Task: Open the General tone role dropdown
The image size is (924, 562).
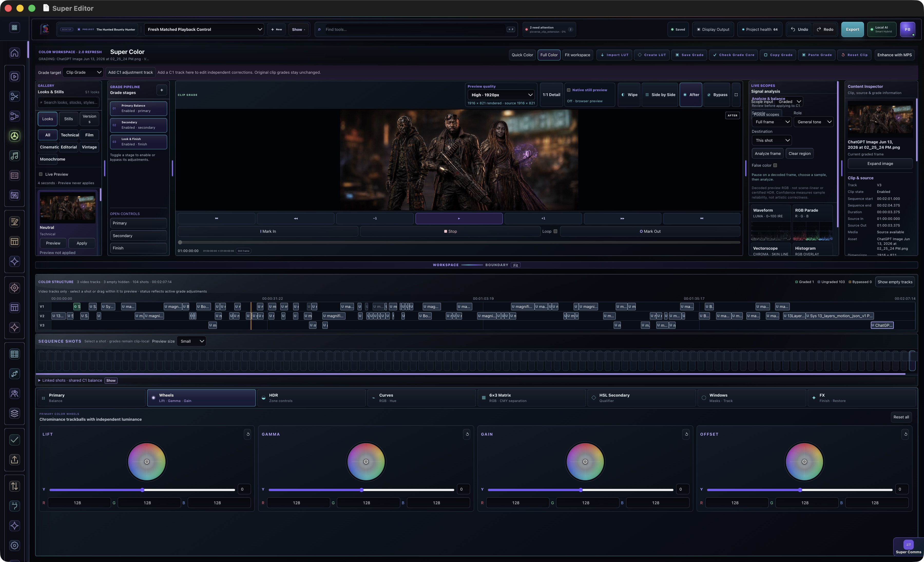Action: (x=813, y=122)
